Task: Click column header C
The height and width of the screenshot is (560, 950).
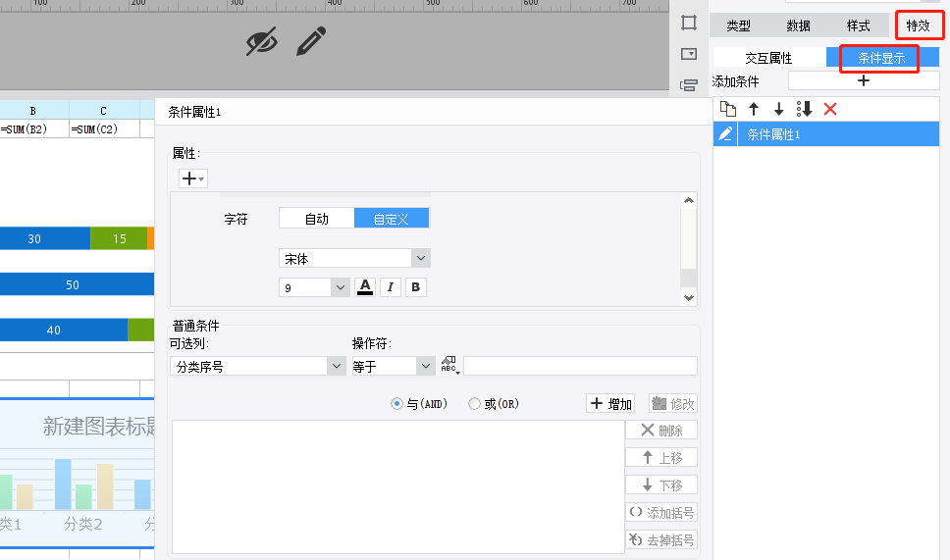Action: pyautogui.click(x=104, y=111)
